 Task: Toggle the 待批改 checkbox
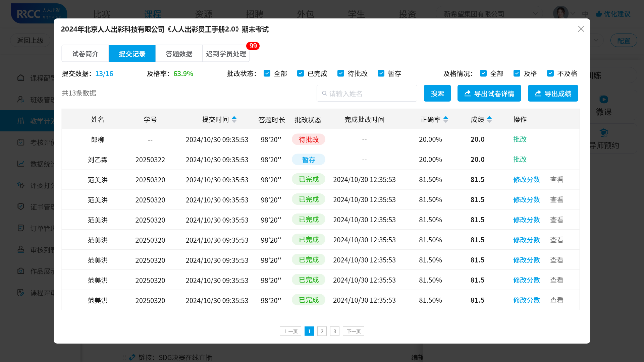coord(341,73)
